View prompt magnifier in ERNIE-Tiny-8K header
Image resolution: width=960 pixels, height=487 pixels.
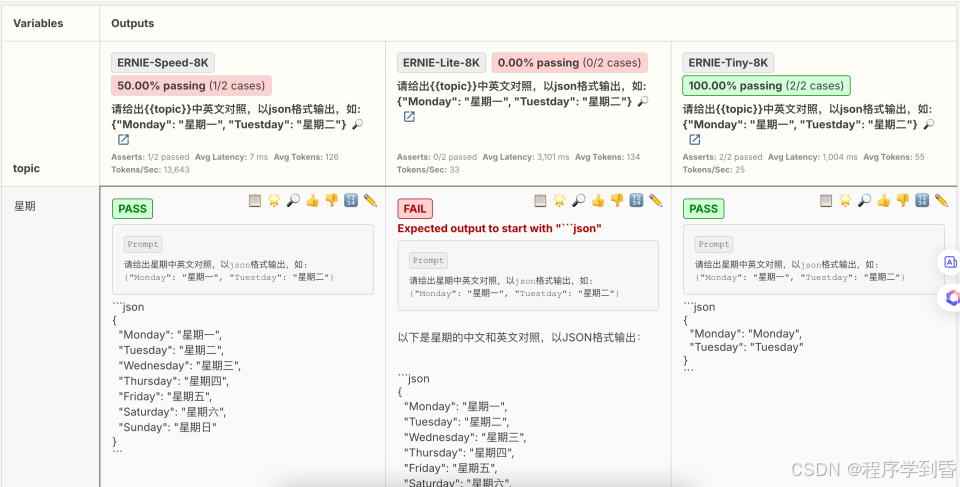point(929,124)
